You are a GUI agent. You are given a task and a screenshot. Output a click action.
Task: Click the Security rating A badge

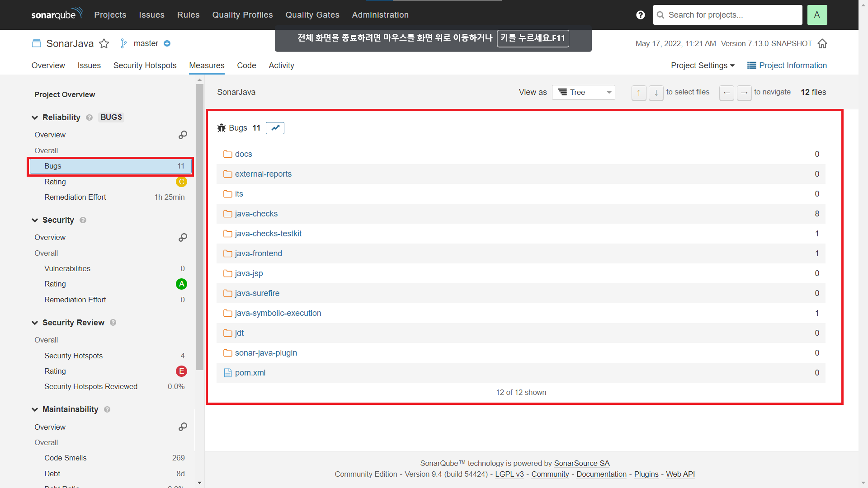(181, 284)
